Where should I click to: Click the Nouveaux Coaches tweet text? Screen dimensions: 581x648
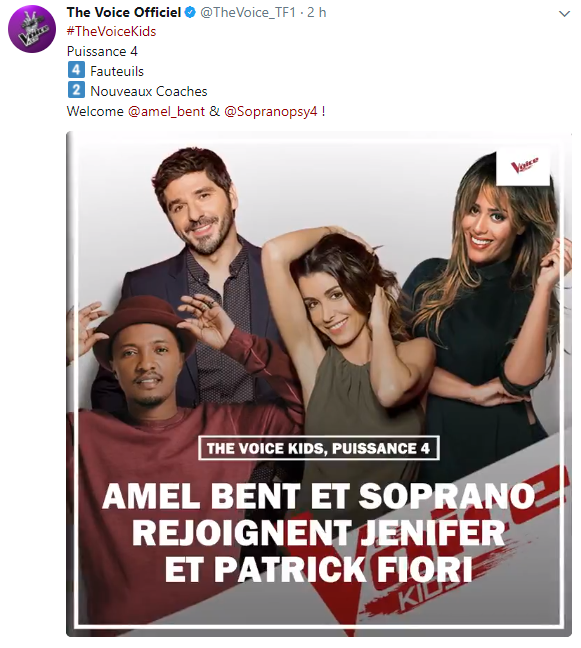[x=149, y=91]
